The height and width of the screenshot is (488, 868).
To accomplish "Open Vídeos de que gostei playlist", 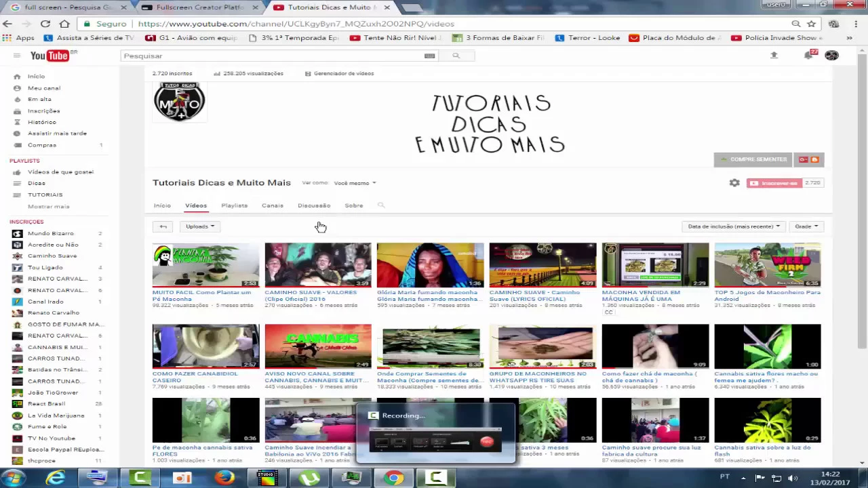I will click(x=60, y=172).
